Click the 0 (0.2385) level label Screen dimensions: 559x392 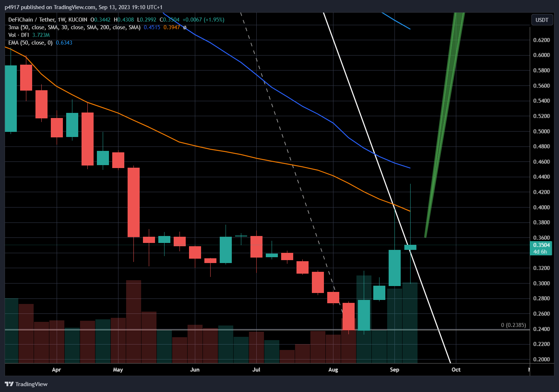click(x=513, y=325)
